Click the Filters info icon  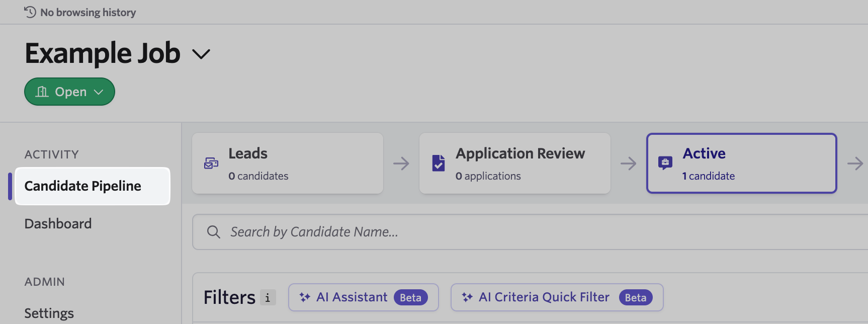coord(268,297)
